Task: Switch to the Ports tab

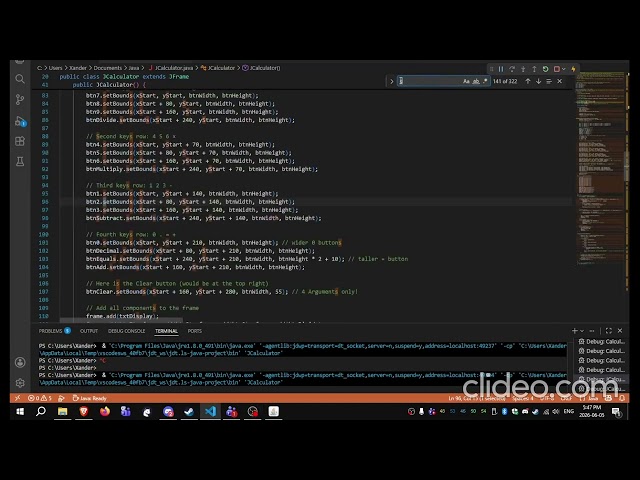Action: click(x=195, y=331)
